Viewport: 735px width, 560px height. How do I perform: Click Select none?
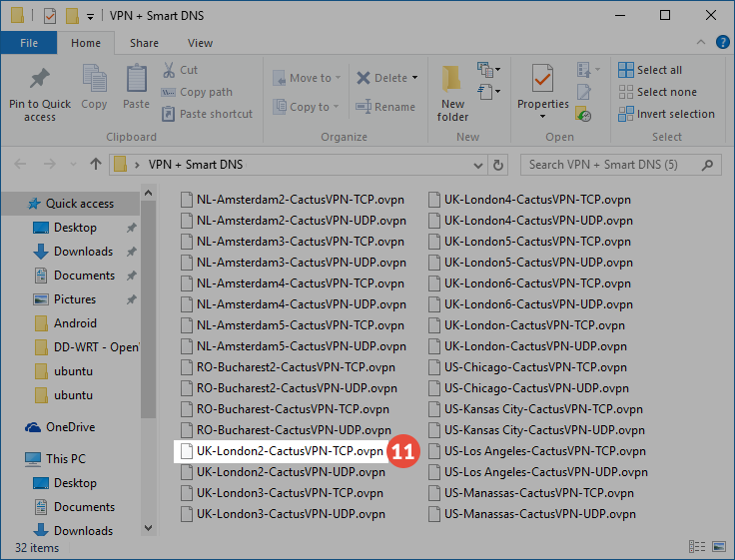(658, 92)
